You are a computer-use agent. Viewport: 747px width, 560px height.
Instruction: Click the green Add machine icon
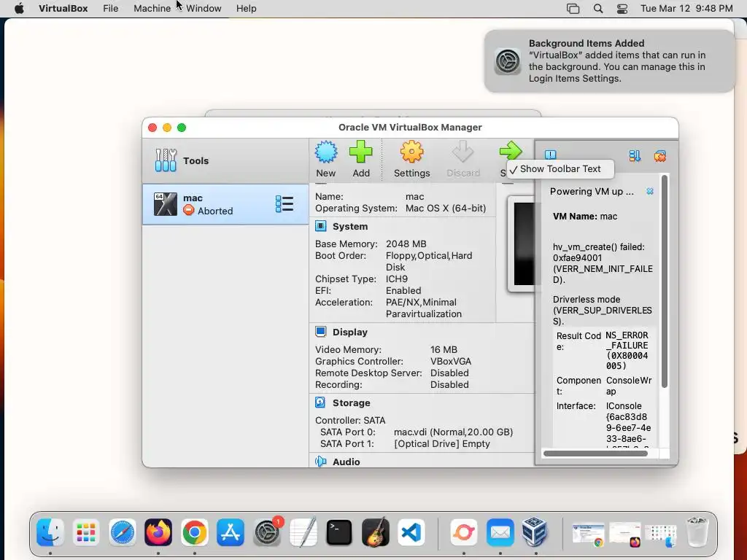pyautogui.click(x=360, y=152)
